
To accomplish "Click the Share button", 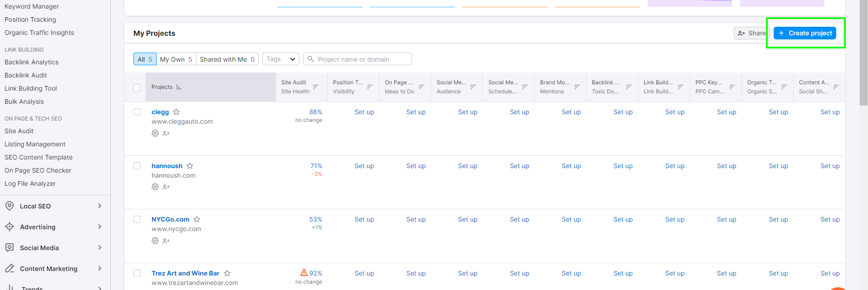I will [x=751, y=33].
